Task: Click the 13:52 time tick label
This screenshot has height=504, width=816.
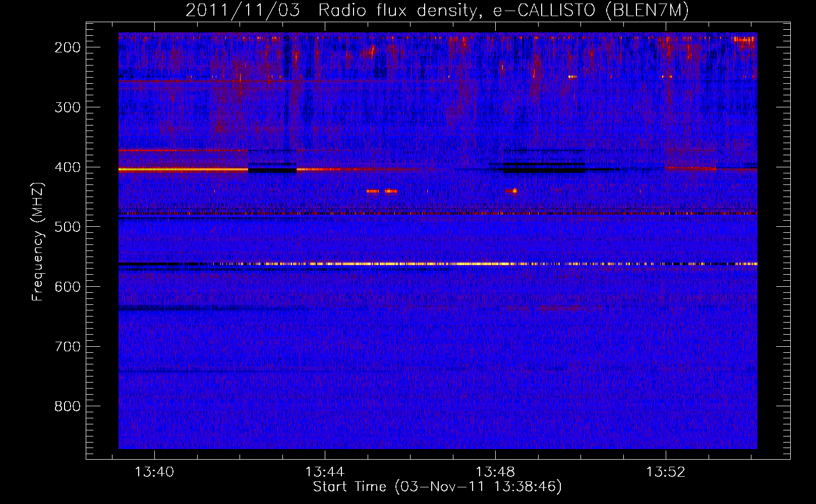Action: pyautogui.click(x=666, y=472)
